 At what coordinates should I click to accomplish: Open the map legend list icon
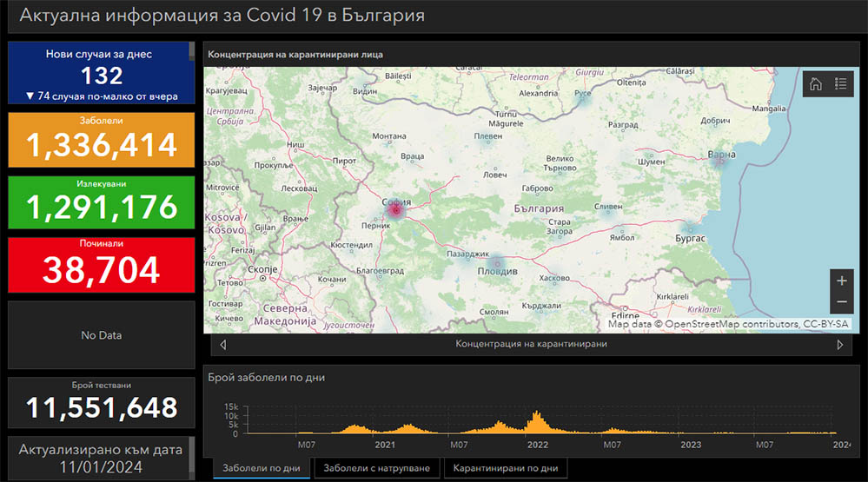[841, 84]
